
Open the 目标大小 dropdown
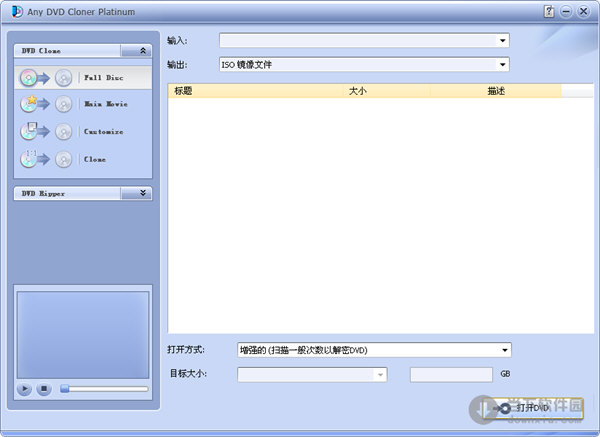tap(380, 375)
